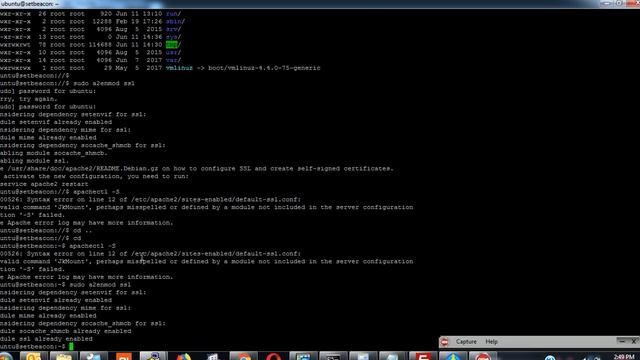Open the Capture menu in the capture widget

(466, 342)
